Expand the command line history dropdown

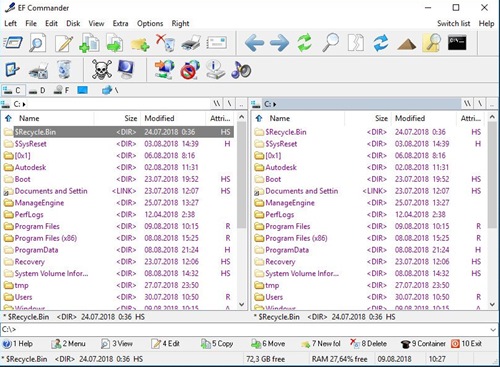493,330
